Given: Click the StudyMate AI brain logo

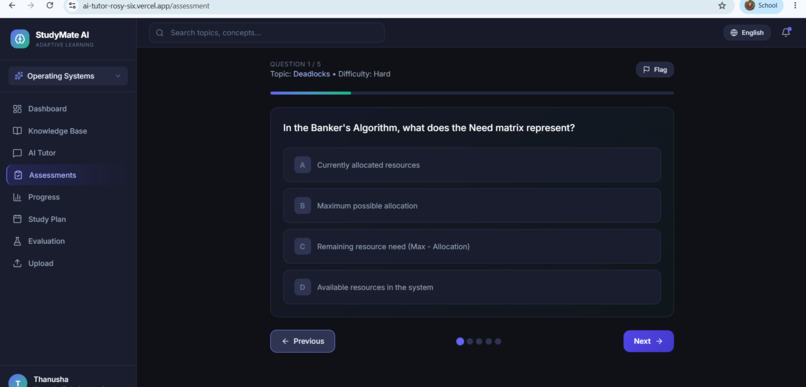Looking at the screenshot, I should [20, 39].
